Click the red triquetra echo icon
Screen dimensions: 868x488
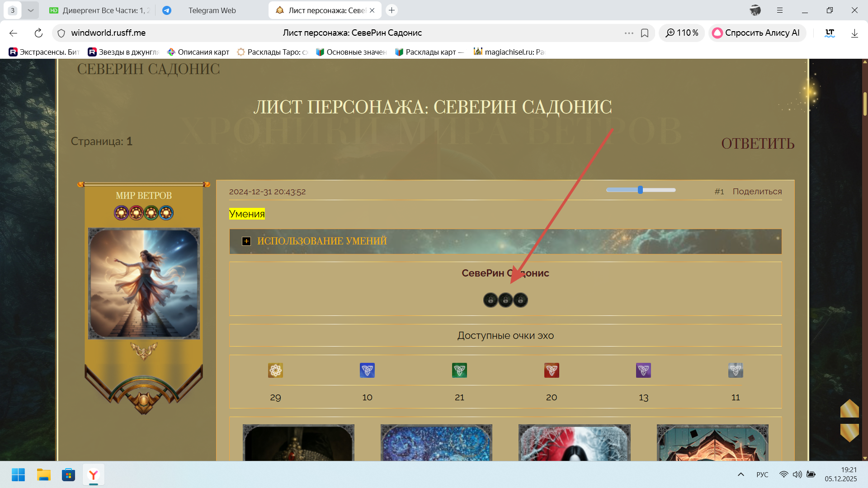click(x=552, y=371)
